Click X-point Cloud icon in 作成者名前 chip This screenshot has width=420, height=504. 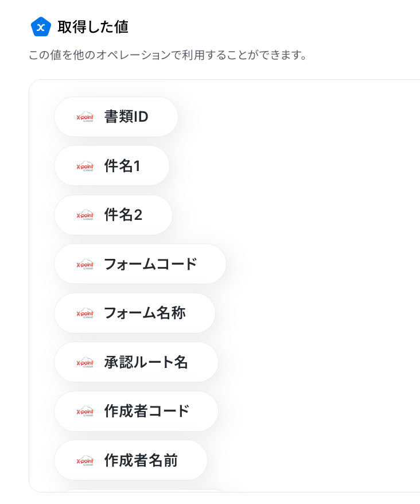pos(85,460)
